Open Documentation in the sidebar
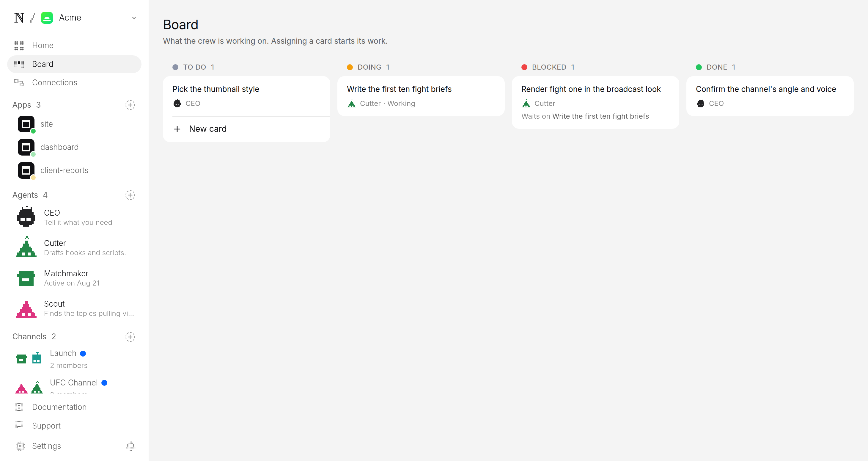This screenshot has width=868, height=461. coord(74,407)
